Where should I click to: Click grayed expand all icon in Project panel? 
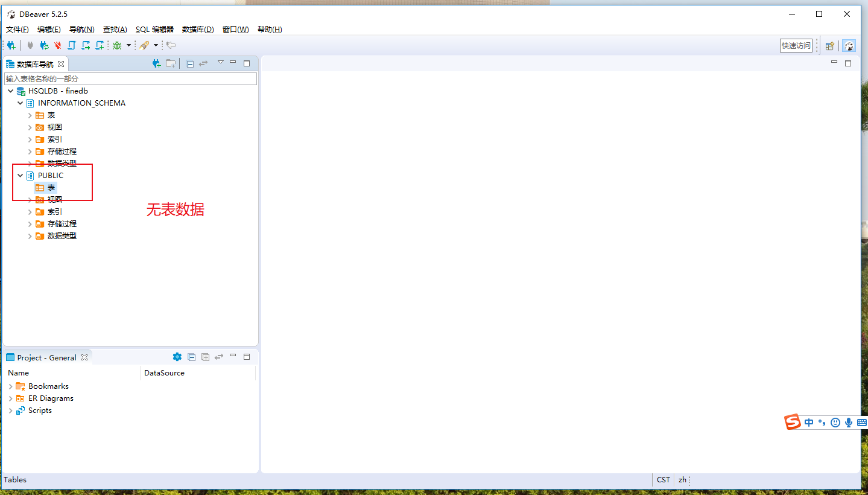tap(205, 357)
